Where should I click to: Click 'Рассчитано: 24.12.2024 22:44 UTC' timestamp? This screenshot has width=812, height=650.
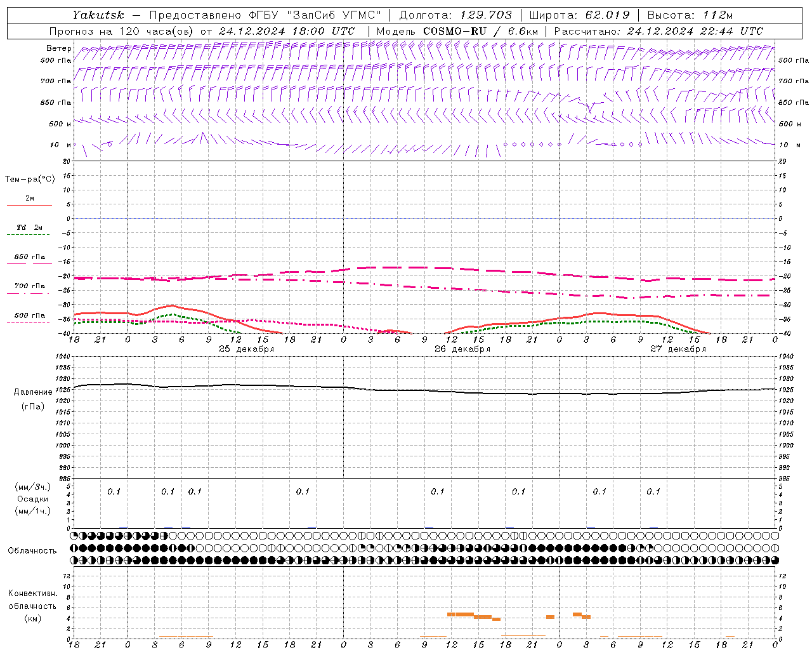pos(658,31)
